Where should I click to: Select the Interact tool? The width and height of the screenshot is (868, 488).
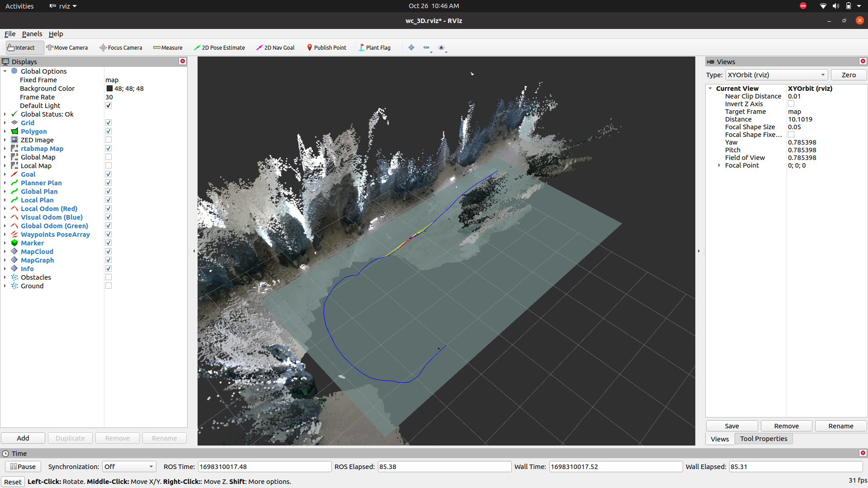pyautogui.click(x=24, y=47)
